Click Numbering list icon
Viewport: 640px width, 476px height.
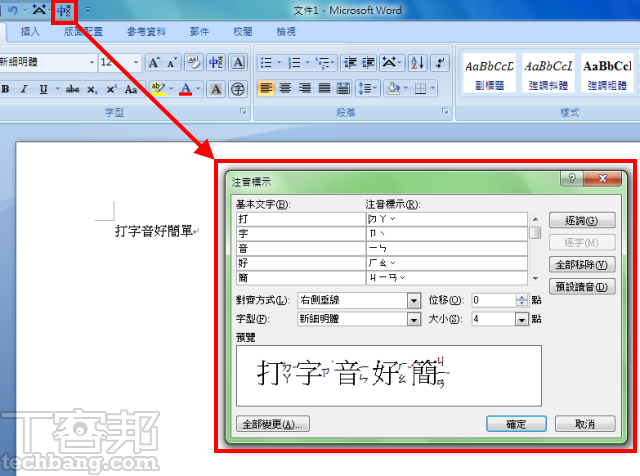point(294,63)
